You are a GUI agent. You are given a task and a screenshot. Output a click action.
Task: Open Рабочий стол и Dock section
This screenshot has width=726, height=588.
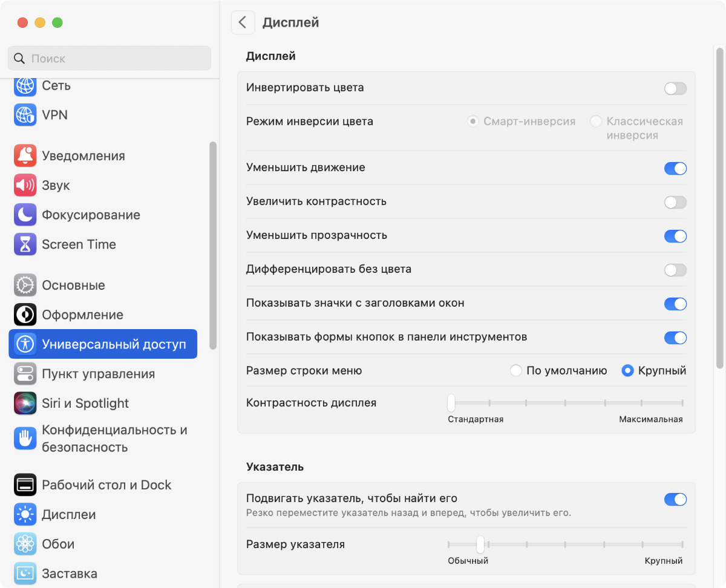pyautogui.click(x=106, y=485)
